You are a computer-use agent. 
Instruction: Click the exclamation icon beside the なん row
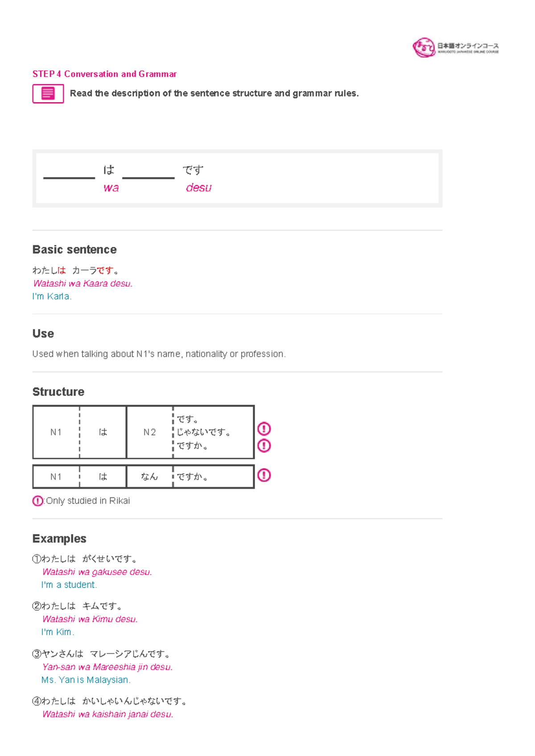(x=264, y=475)
